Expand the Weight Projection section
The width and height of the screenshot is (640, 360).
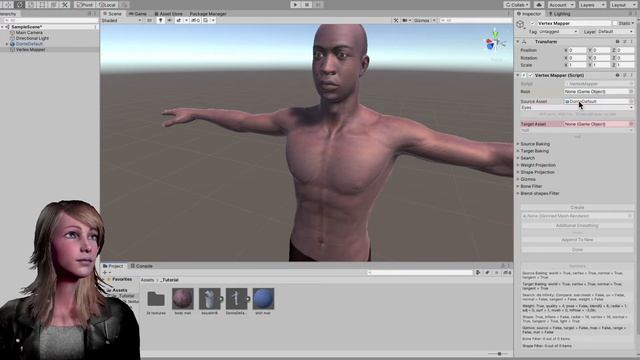538,165
